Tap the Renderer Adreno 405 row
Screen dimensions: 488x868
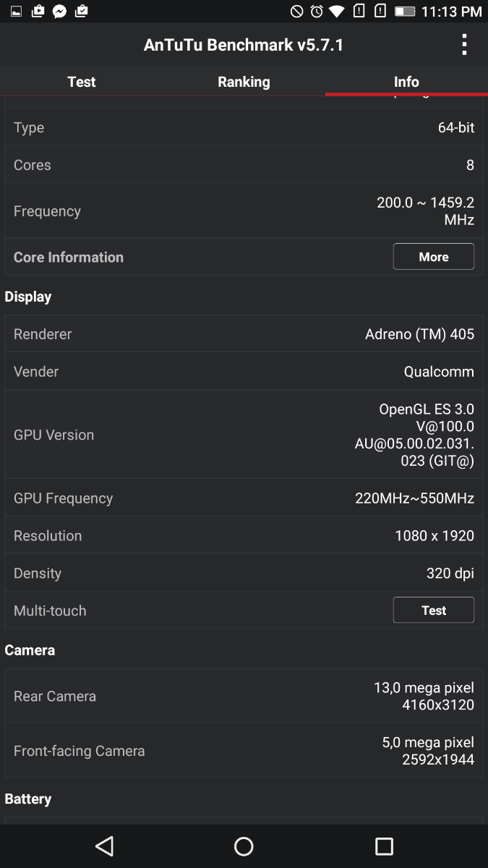244,334
